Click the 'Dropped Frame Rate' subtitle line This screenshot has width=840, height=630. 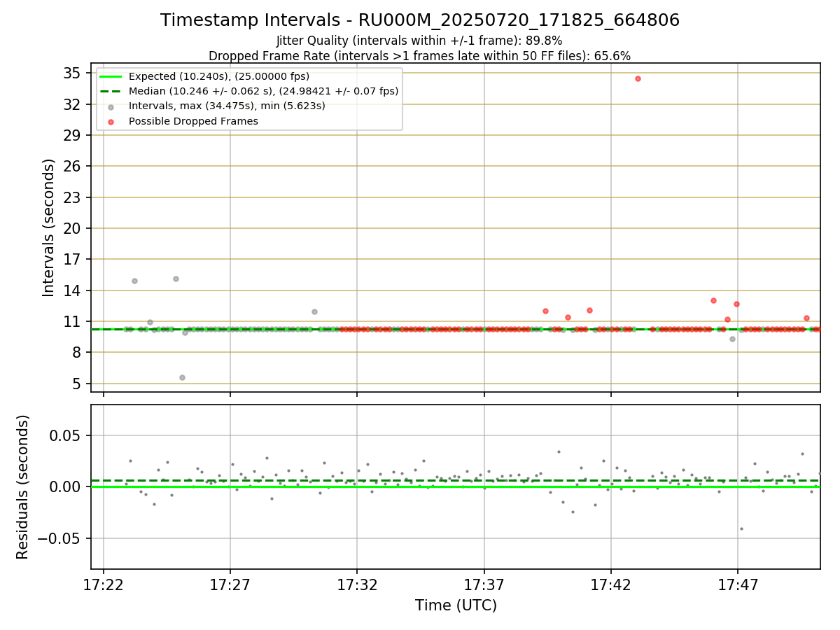coord(419,56)
